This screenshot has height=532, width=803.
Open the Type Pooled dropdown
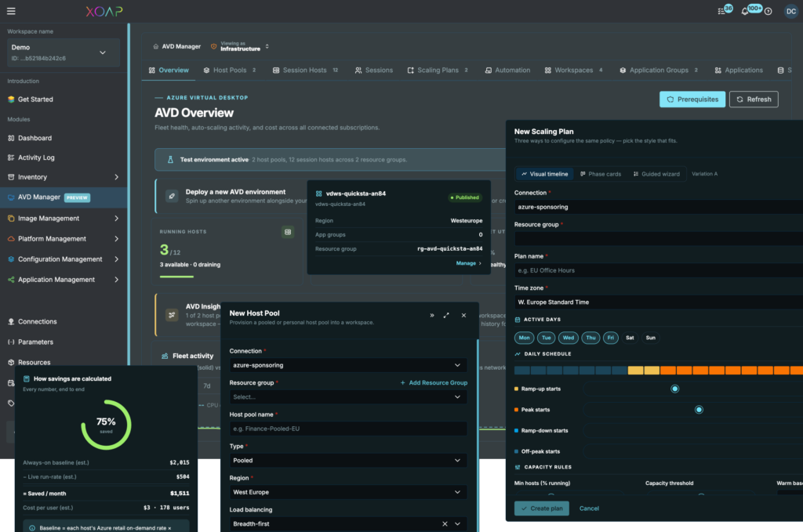(348, 461)
